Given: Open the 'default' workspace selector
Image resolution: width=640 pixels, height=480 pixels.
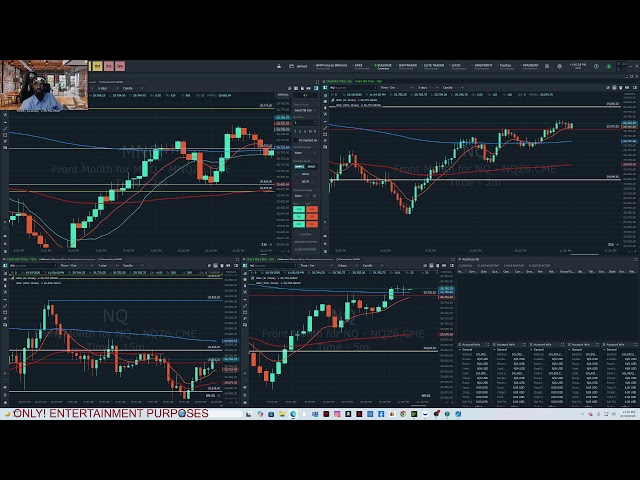Looking at the screenshot, I should 302,66.
